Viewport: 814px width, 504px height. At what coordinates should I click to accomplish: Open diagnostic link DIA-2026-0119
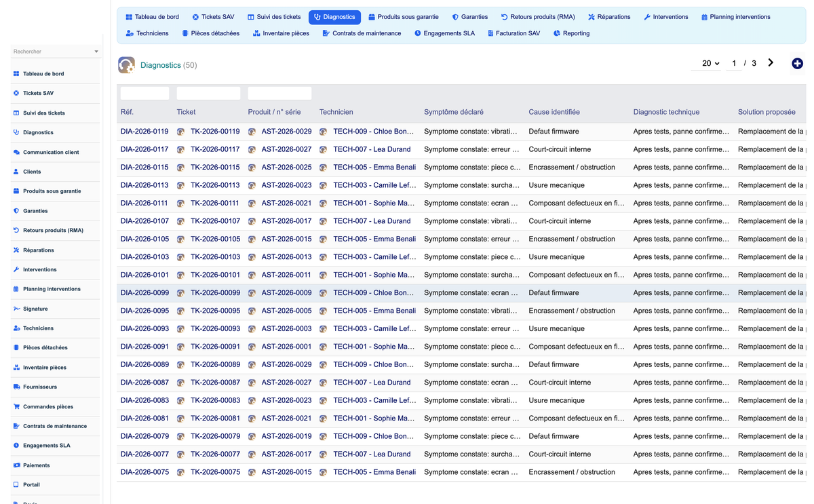tap(144, 132)
